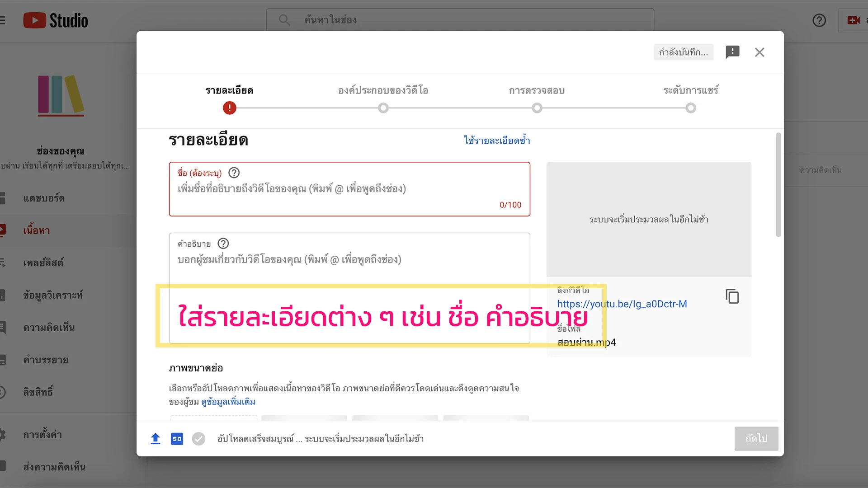Go to the องค์ประกอบของวิดีโอ step

(383, 90)
